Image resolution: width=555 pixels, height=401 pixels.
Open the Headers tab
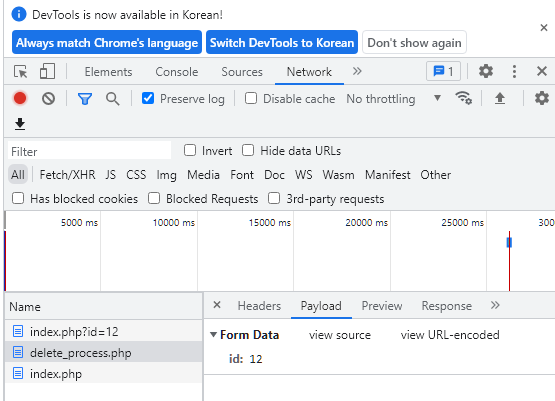259,306
